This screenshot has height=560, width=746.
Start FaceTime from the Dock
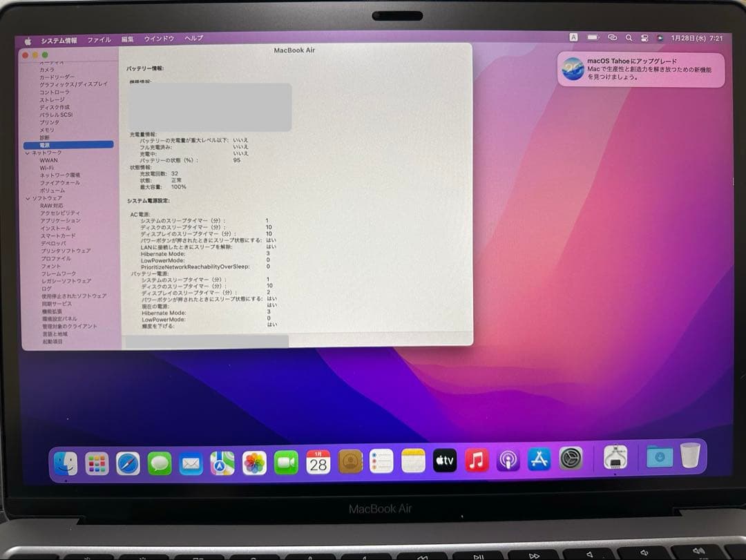click(287, 461)
